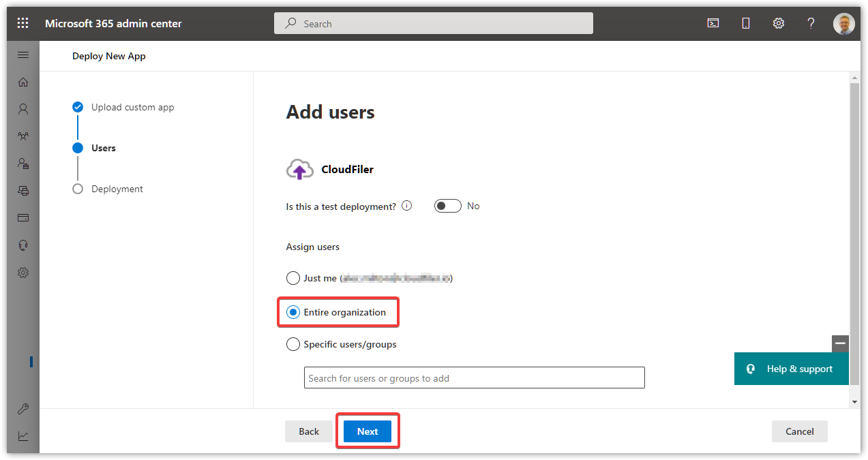868x460 pixels.
Task: Go to Home in left sidebar
Action: [23, 82]
